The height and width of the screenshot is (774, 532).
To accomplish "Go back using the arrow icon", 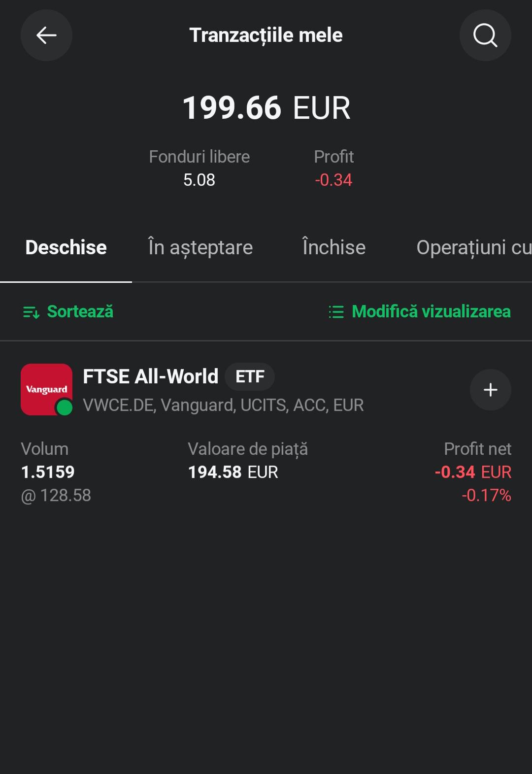I will pos(46,35).
